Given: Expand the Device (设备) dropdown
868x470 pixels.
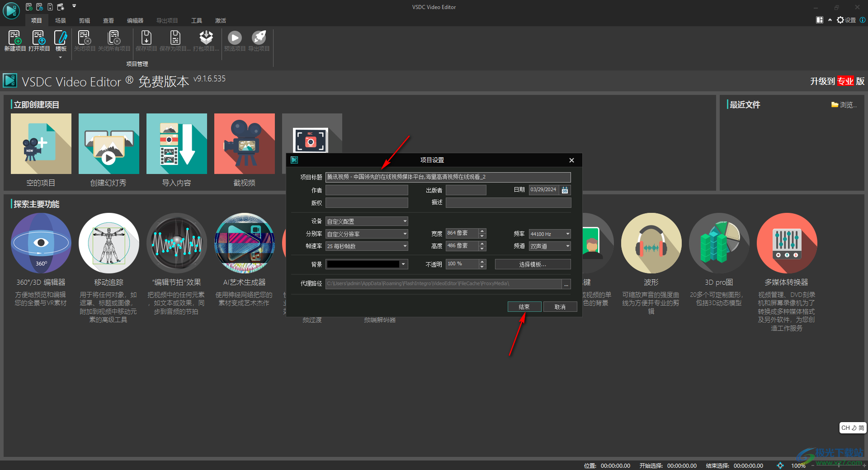Looking at the screenshot, I should tap(405, 221).
